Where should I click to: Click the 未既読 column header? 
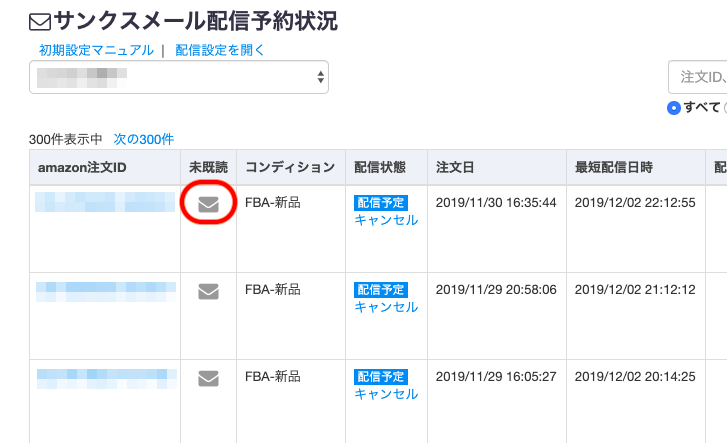coord(208,167)
